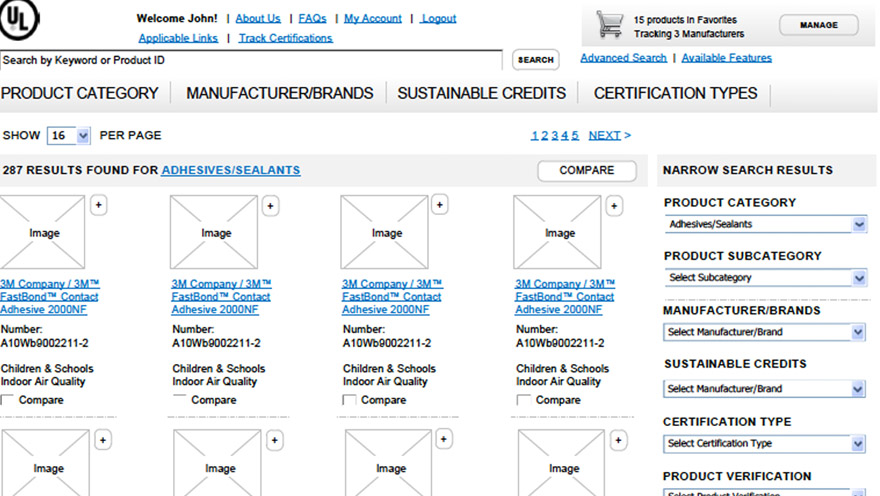This screenshot has width=880, height=496.
Task: Click plus icon beside second product image
Action: point(271,206)
